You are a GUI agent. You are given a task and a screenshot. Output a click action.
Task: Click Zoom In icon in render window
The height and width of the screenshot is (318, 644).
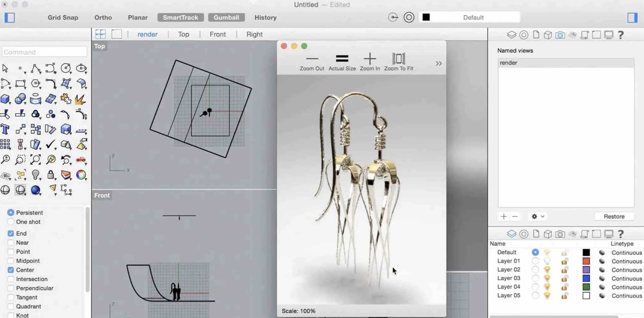[370, 59]
